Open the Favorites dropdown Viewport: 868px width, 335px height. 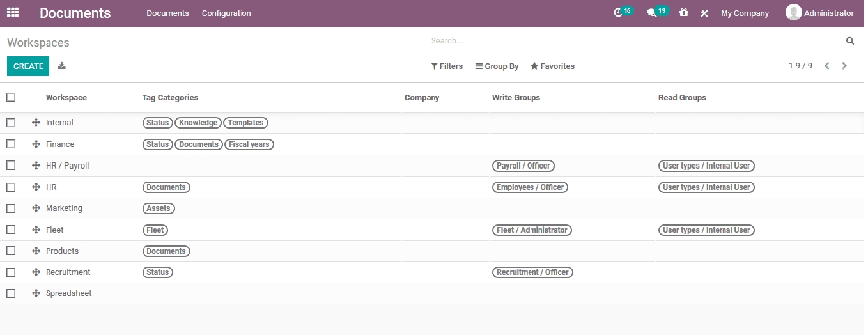pyautogui.click(x=552, y=66)
